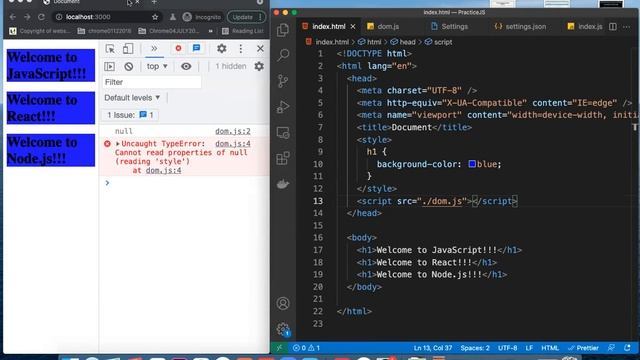Click the Chrome Update button
Image resolution: width=640 pixels, height=360 pixels.
tap(246, 17)
